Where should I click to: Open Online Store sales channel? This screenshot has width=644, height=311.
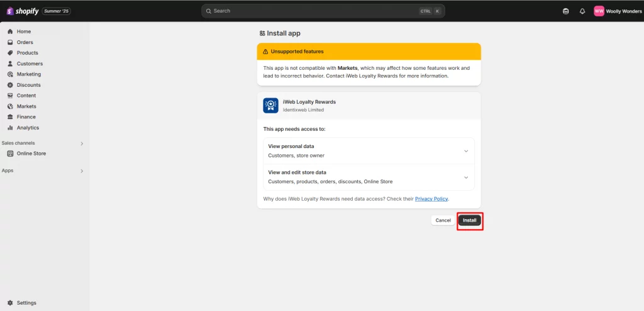[x=31, y=154]
